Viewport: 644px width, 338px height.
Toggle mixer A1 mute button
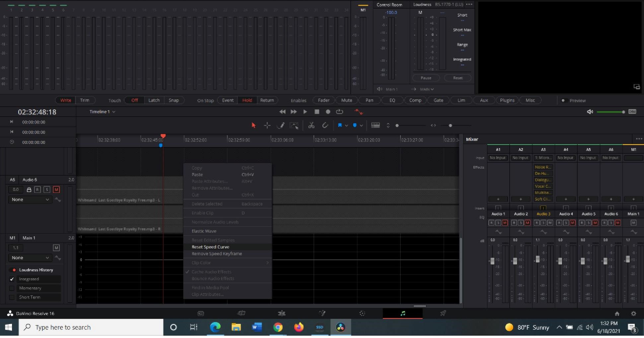(505, 223)
